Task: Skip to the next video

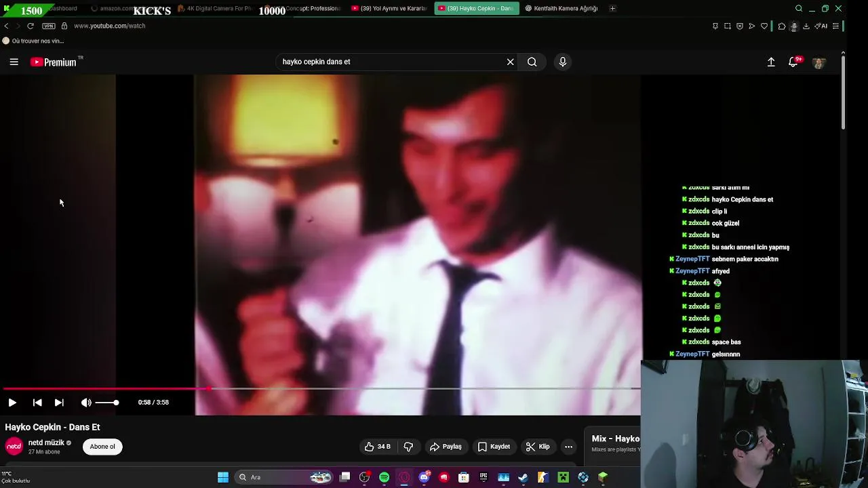Action: click(59, 403)
